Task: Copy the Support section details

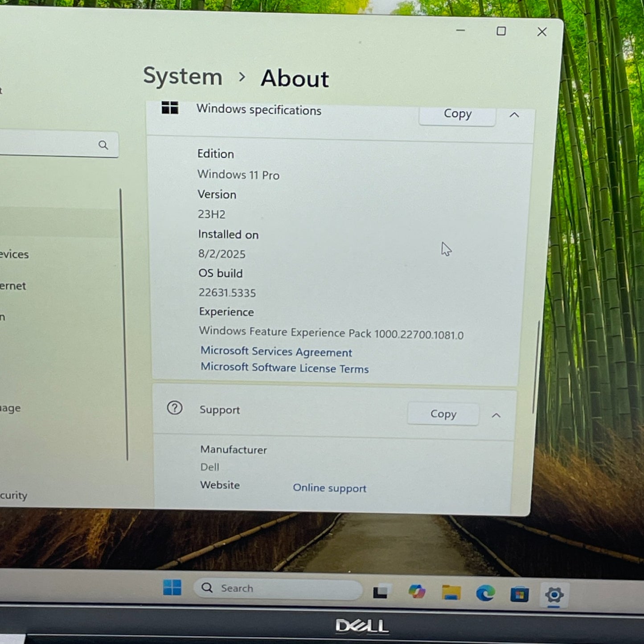Action: click(443, 414)
